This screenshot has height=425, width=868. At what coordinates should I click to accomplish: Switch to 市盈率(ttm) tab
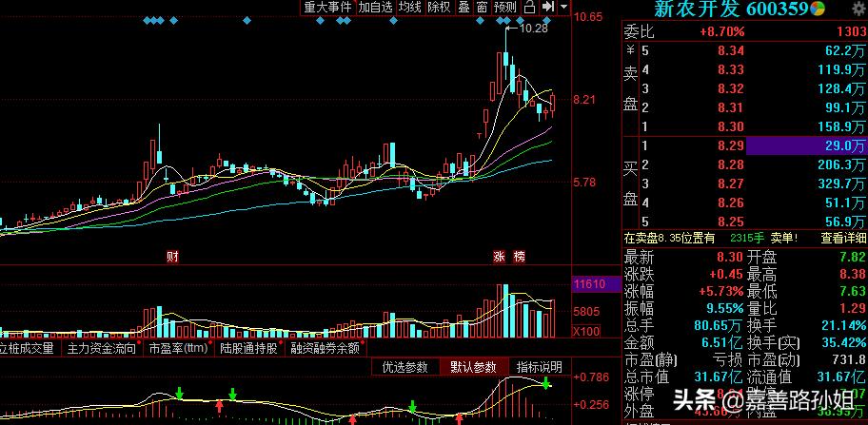(177, 349)
